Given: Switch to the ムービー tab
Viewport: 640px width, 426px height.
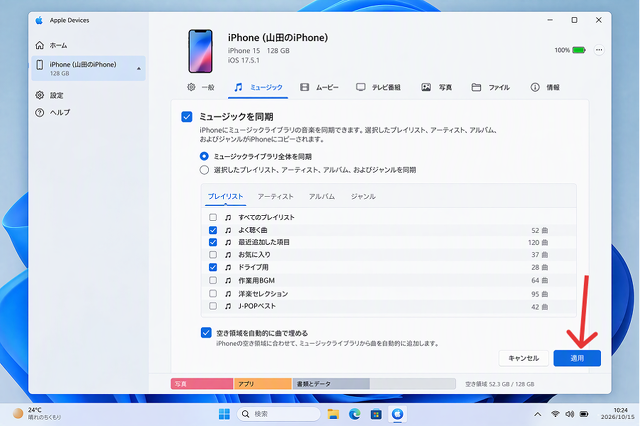Looking at the screenshot, I should (x=319, y=87).
